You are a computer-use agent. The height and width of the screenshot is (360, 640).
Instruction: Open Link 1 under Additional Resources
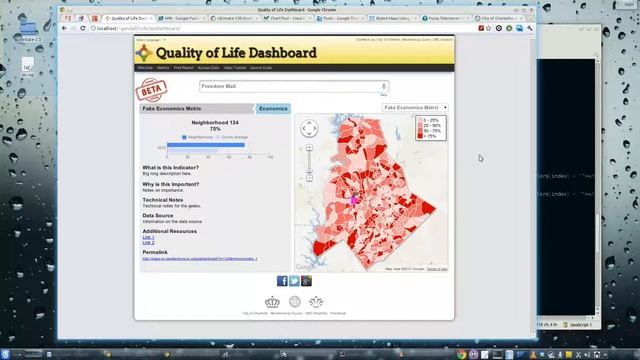coord(148,237)
